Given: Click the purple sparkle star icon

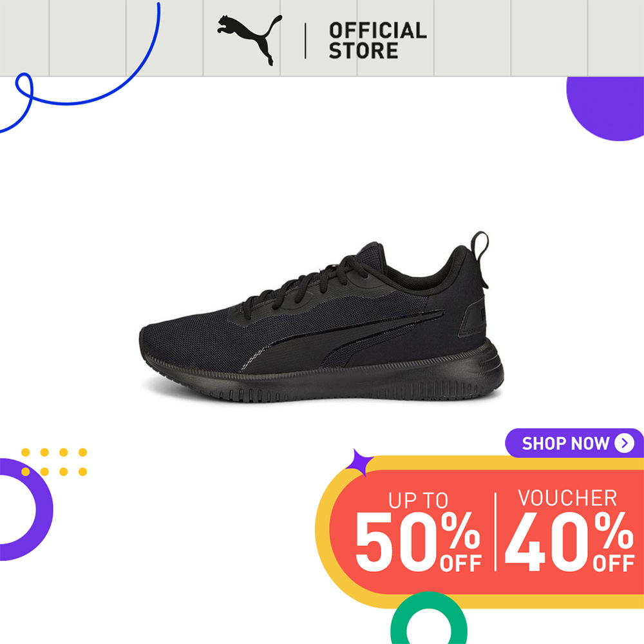Looking at the screenshot, I should 359,463.
